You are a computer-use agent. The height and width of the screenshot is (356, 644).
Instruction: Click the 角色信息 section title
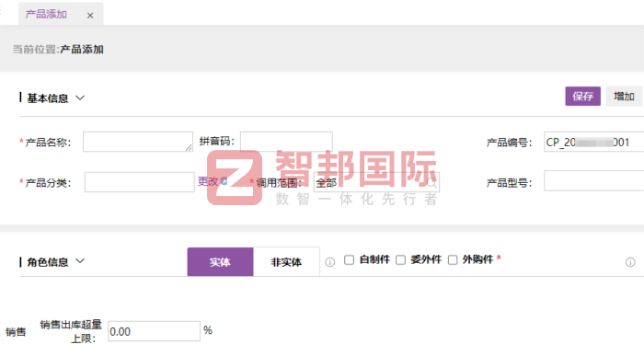pyautogui.click(x=48, y=262)
